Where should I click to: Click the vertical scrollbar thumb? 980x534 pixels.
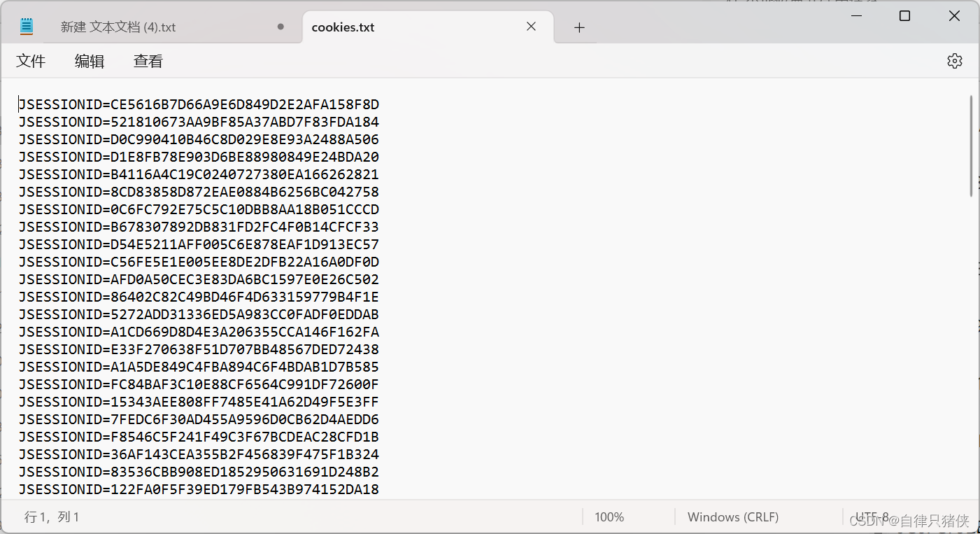971,146
